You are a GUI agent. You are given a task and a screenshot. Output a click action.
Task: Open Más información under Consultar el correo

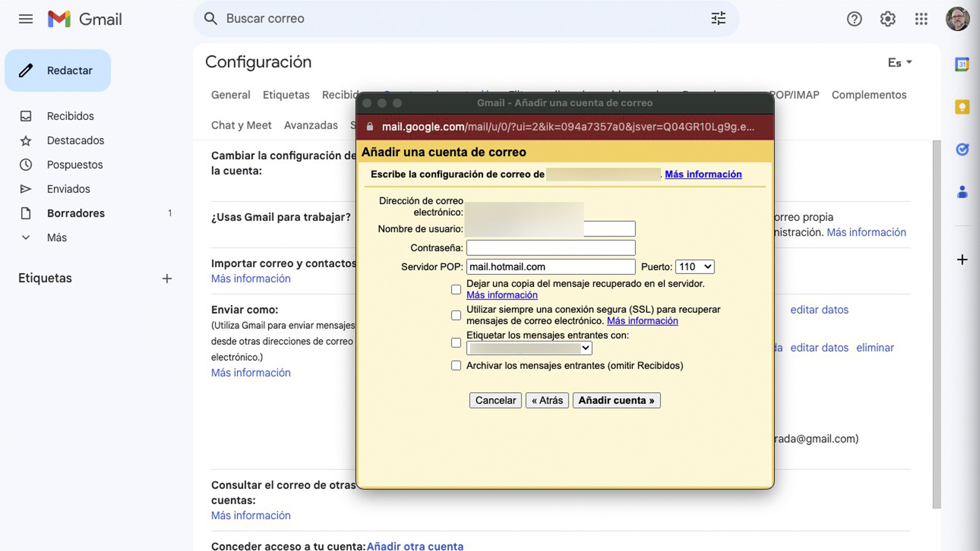coord(251,516)
